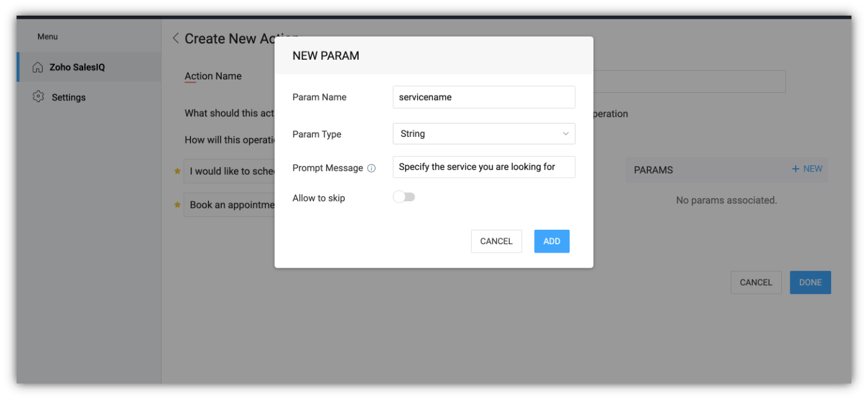The width and height of the screenshot is (868, 398).
Task: Click the star beside "Book an appointment" phrase
Action: point(177,205)
